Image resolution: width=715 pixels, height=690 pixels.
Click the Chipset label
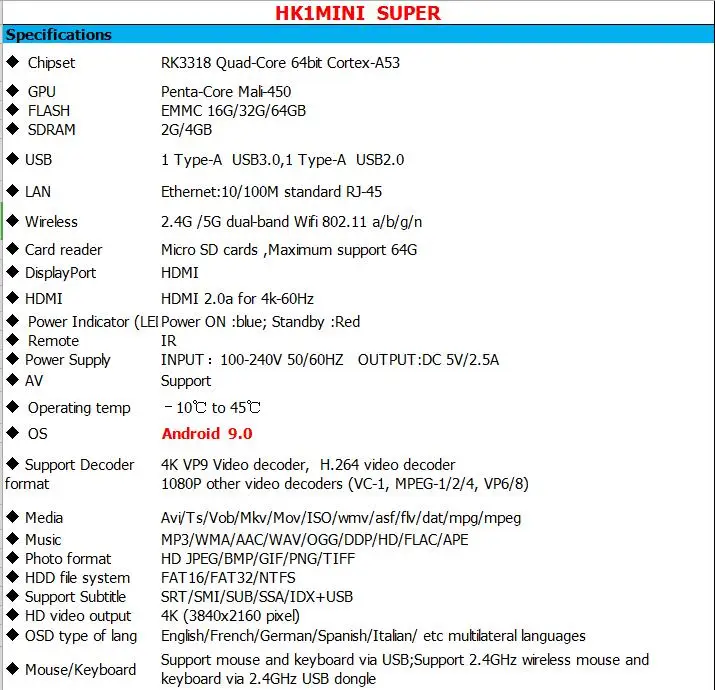[52, 62]
